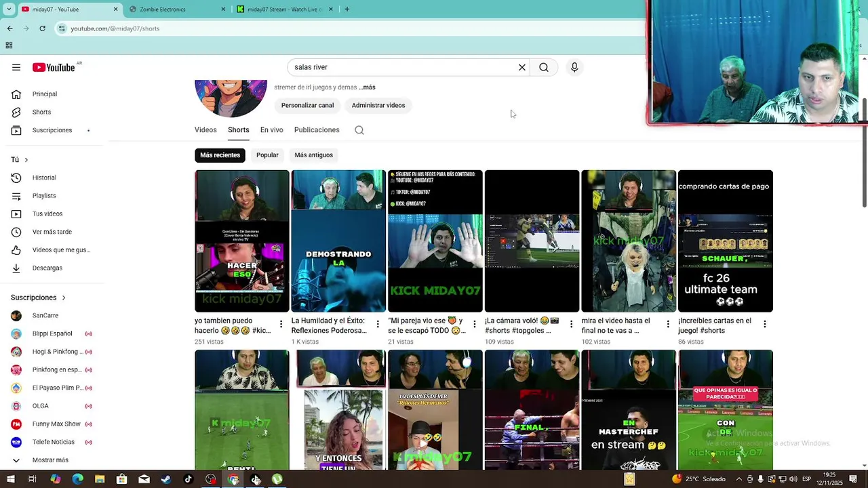
Task: Click the YouTube logo
Action: click(x=54, y=67)
